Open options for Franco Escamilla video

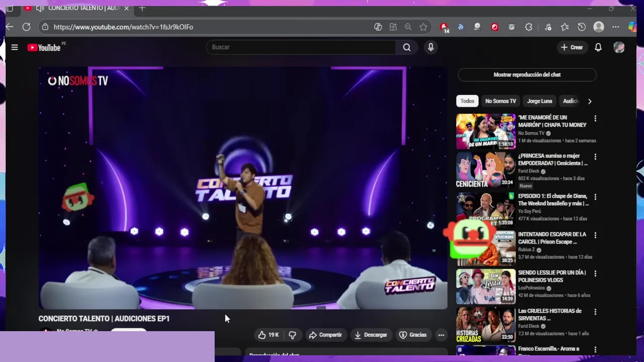(x=595, y=350)
